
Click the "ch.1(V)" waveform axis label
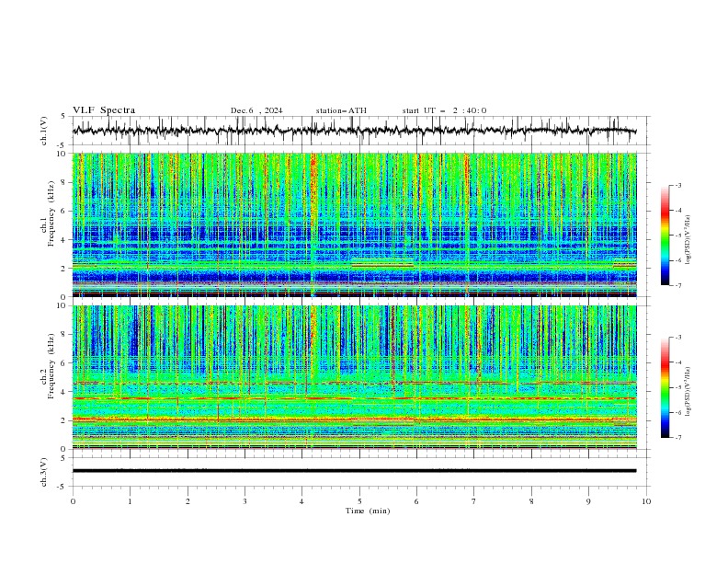44,131
